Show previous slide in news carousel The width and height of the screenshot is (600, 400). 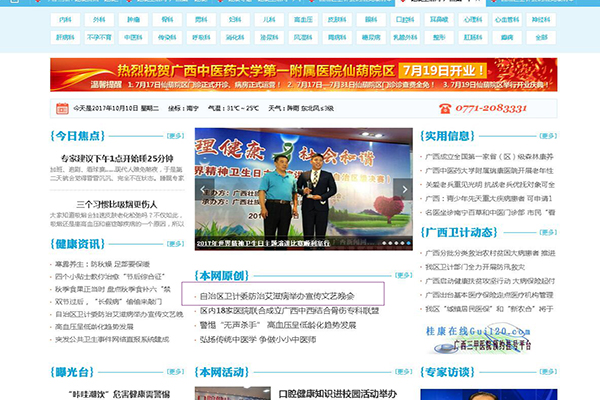point(203,189)
